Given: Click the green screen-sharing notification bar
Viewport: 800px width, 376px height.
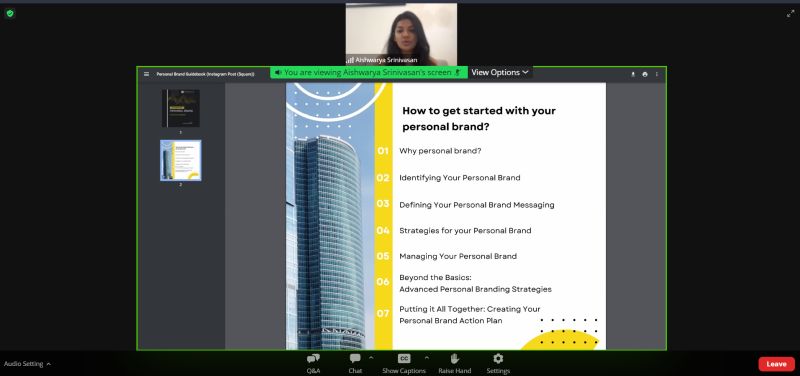Looking at the screenshot, I should pyautogui.click(x=369, y=72).
